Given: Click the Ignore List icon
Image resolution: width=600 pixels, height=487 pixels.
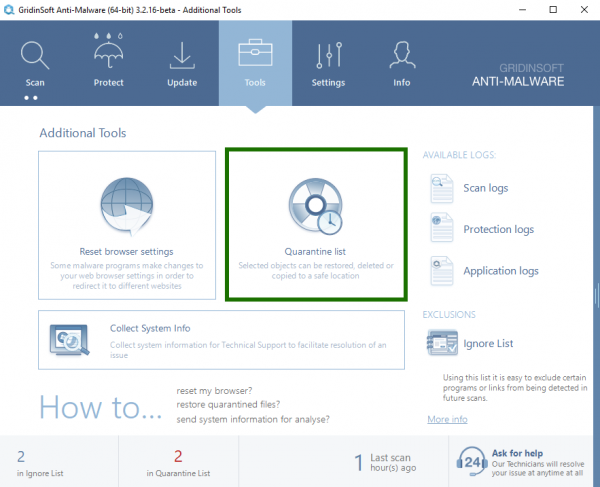Looking at the screenshot, I should tap(442, 342).
